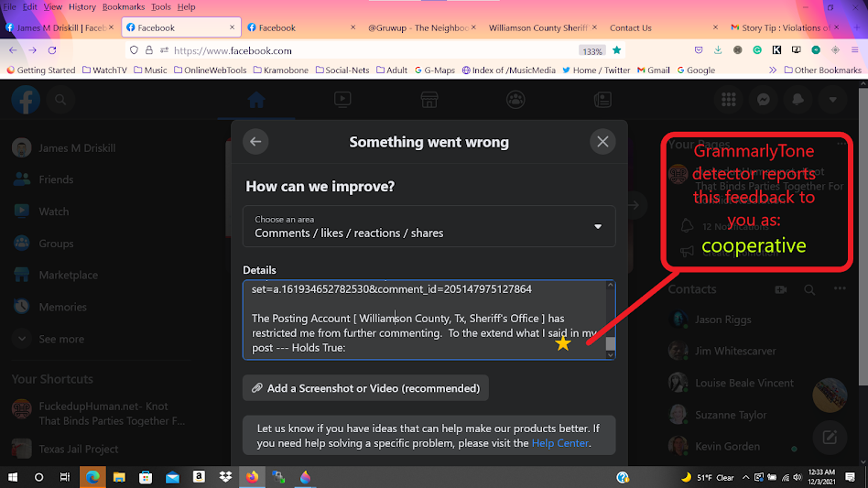
Task: Open the Firefox File menu
Action: (9, 6)
